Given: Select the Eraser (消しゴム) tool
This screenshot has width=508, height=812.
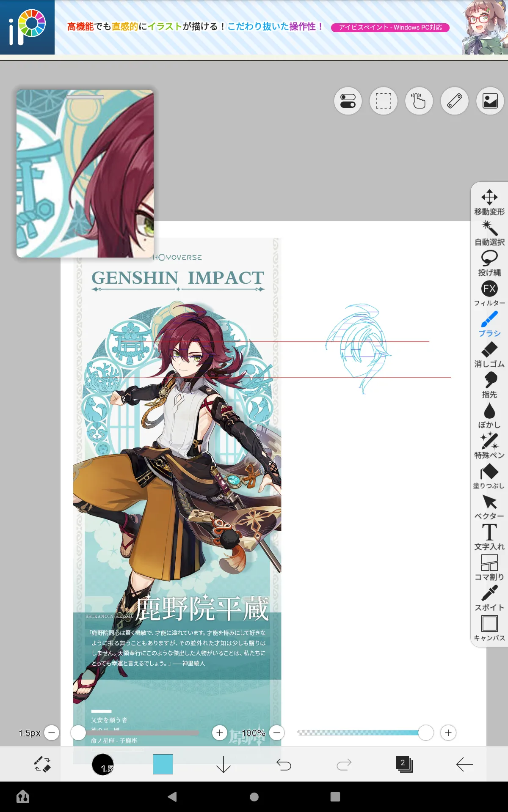Looking at the screenshot, I should (x=489, y=354).
